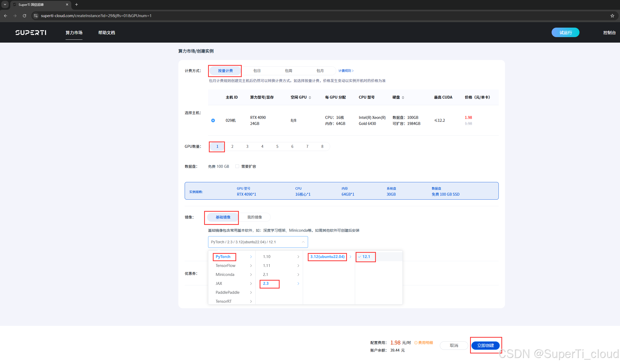Click 取消 button
The width and height of the screenshot is (620, 364).
(x=454, y=346)
